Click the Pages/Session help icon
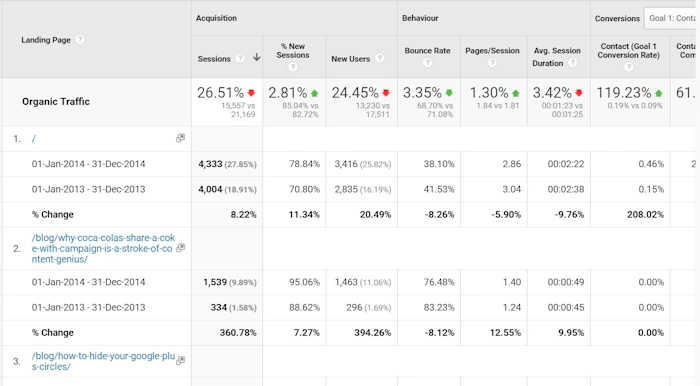700x386 pixels. (492, 62)
